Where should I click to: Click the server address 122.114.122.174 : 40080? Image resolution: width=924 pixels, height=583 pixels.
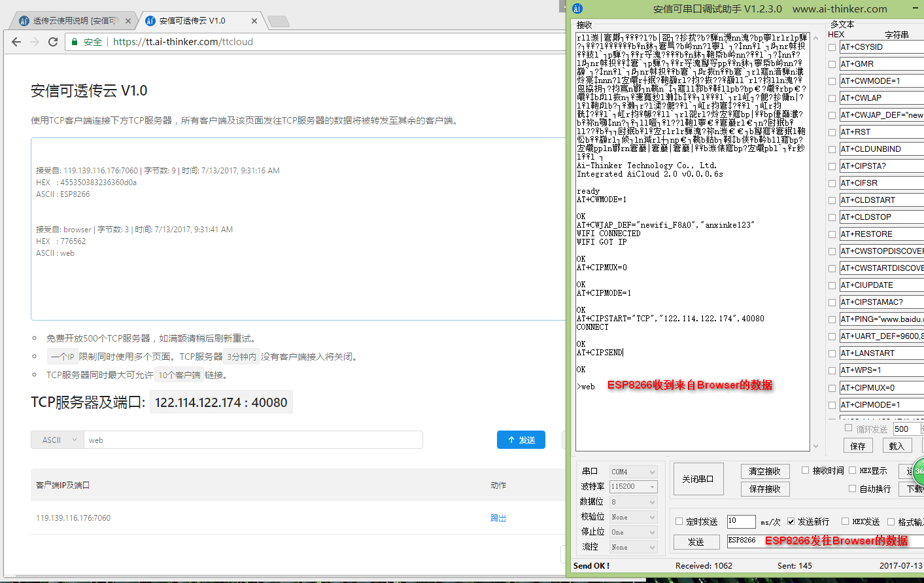click(221, 402)
